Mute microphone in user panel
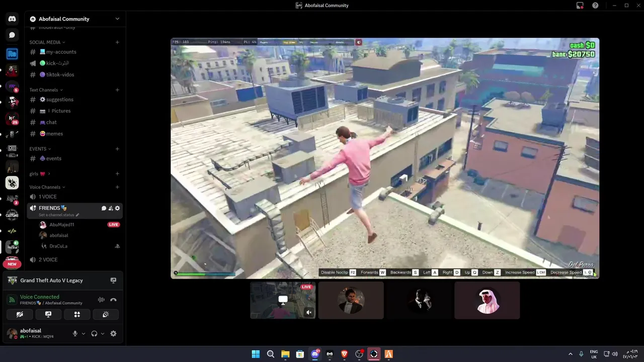Viewport: 644px width, 362px height. point(75,333)
